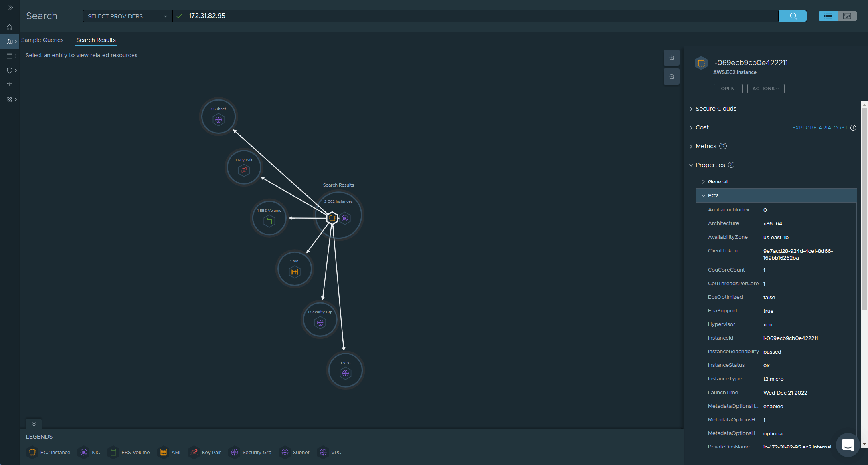Click the Key Pair node icon

[243, 170]
